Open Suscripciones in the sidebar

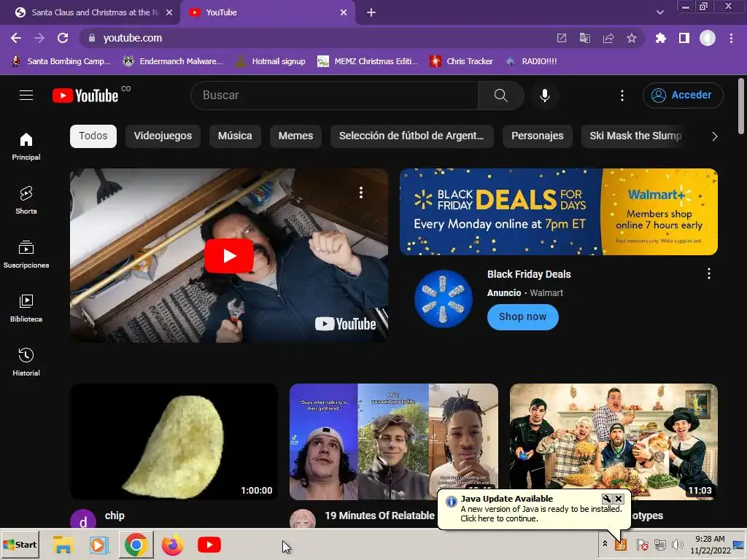26,254
